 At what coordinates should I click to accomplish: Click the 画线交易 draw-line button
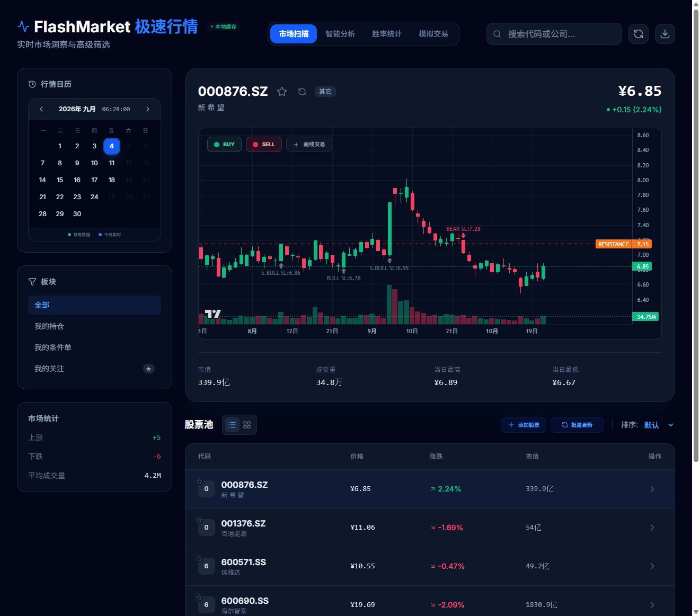pyautogui.click(x=309, y=145)
